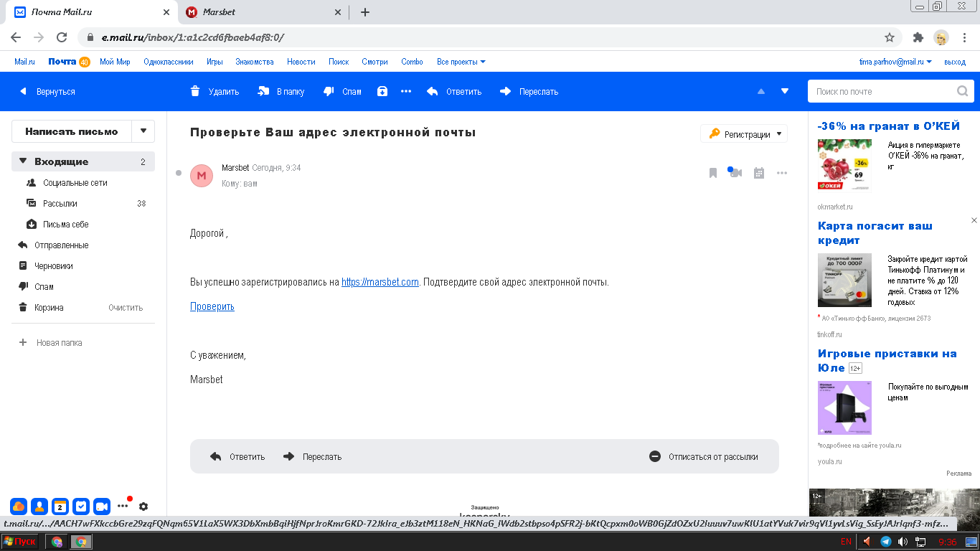
Task: Open Новости in the top portal menu
Action: 301,62
